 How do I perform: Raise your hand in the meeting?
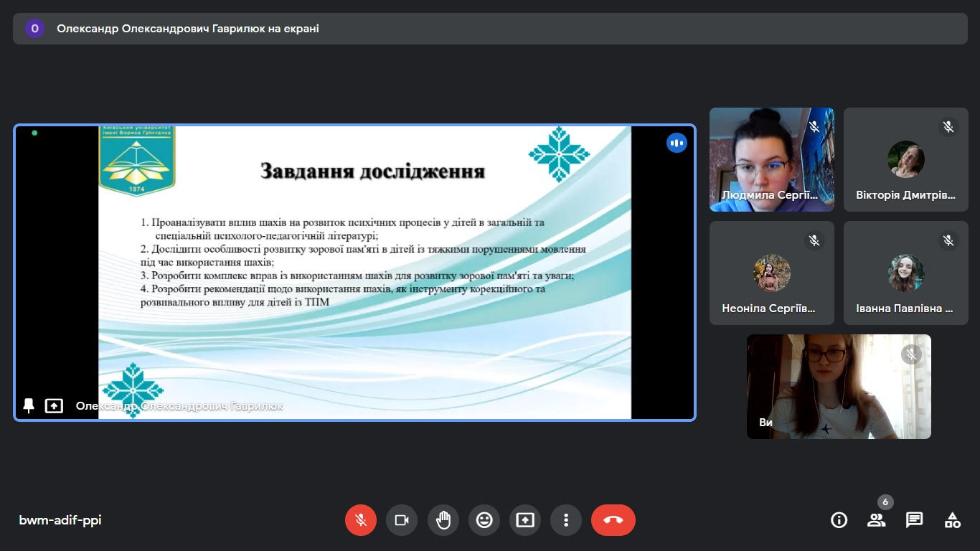point(443,520)
